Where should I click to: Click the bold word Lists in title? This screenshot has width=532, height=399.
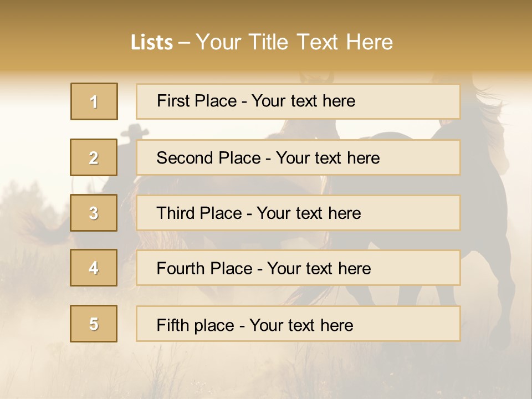(151, 43)
